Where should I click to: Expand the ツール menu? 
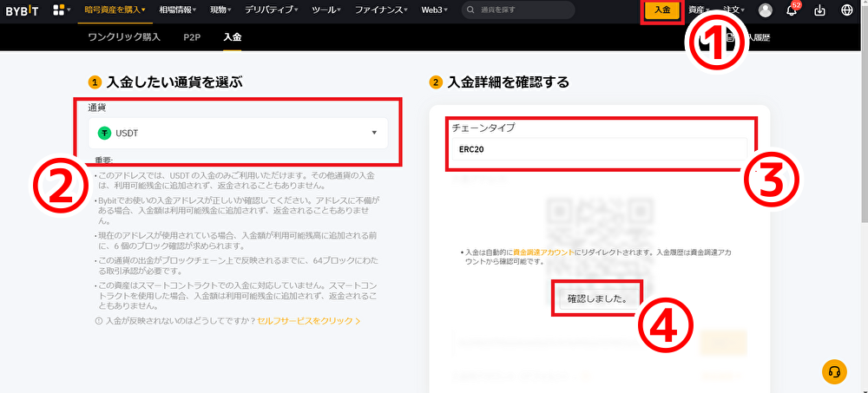pos(326,10)
